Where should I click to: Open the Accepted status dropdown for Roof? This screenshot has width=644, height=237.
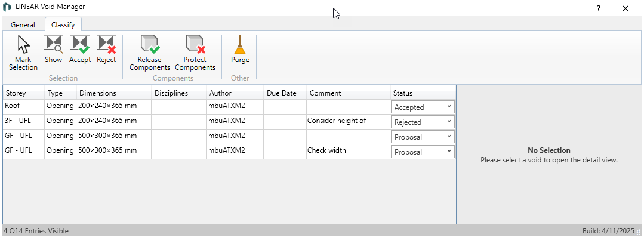tap(423, 107)
